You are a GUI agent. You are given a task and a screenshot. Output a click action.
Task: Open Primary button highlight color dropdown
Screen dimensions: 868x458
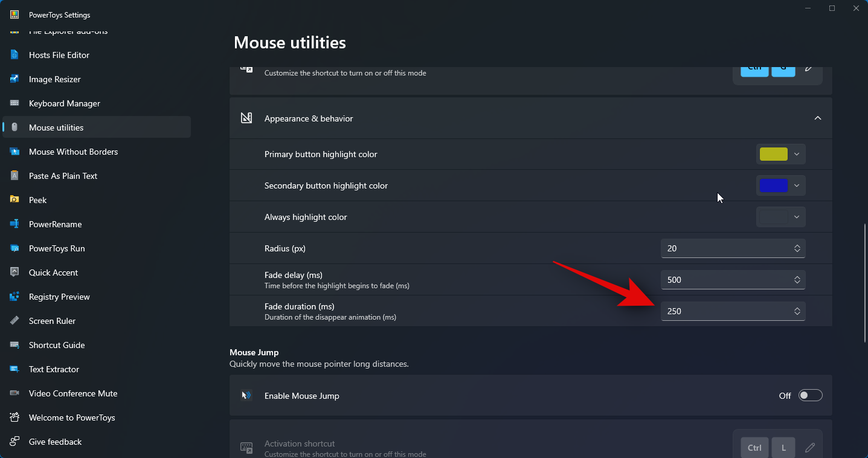(x=780, y=154)
